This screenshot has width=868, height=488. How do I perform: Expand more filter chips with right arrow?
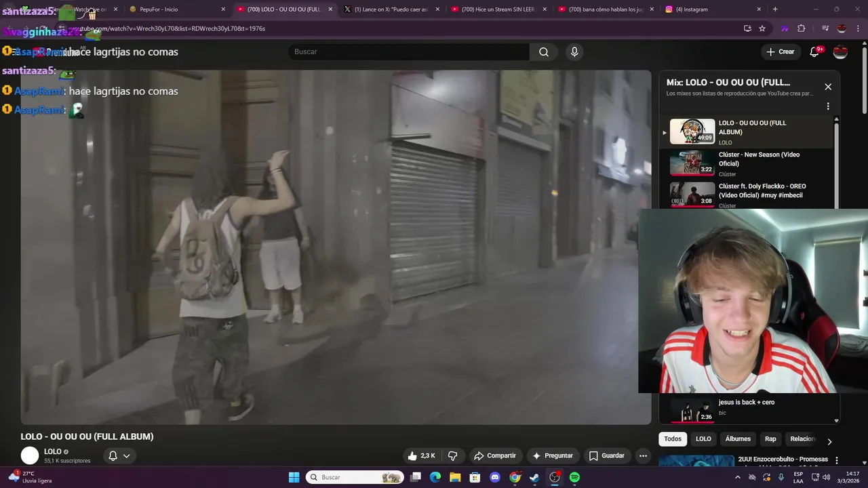829,442
